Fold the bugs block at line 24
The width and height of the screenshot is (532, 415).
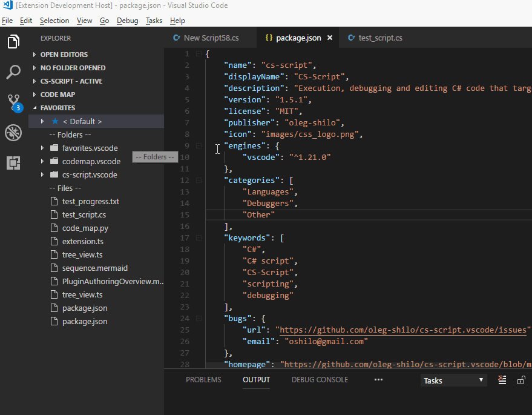tap(199, 318)
